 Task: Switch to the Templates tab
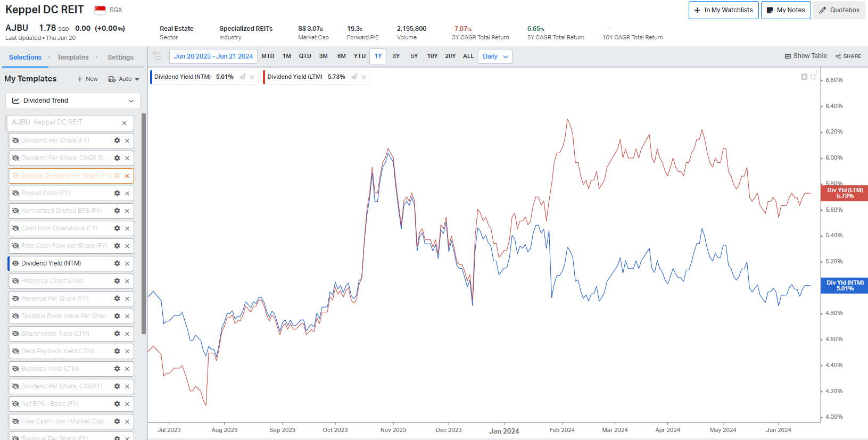pos(73,57)
